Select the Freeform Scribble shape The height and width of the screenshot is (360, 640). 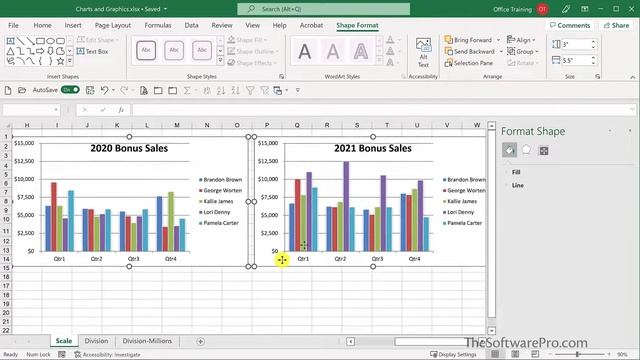(x=11, y=61)
